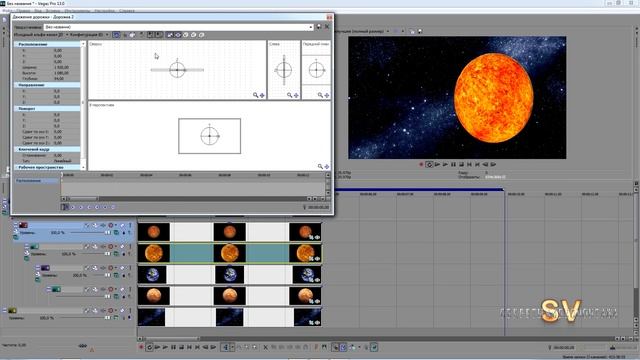Screen dimensions: 640x360
Task: Click Play under the video preview
Action: [445, 164]
